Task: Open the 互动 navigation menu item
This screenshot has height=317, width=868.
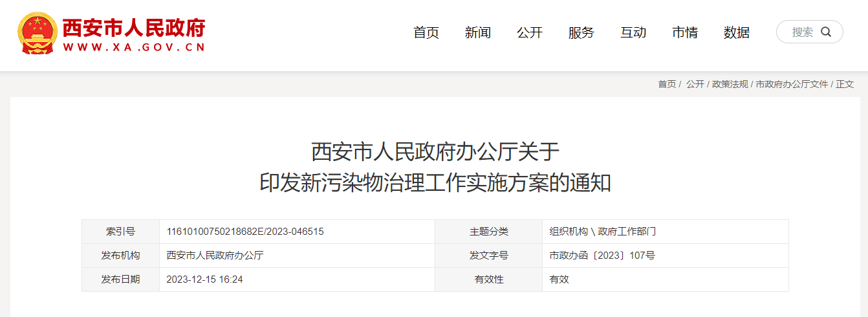Action: 633,32
